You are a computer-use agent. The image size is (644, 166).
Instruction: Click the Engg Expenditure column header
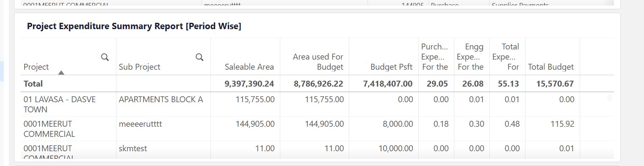click(x=470, y=57)
